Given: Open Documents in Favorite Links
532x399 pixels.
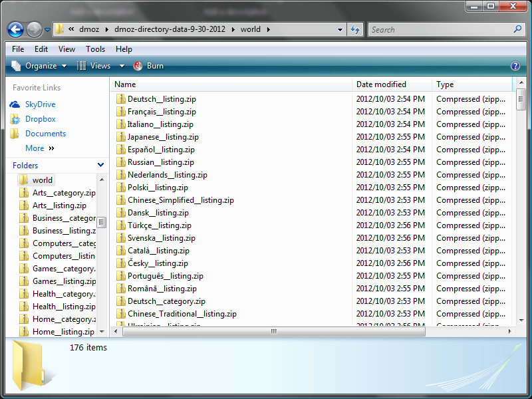Looking at the screenshot, I should [45, 134].
